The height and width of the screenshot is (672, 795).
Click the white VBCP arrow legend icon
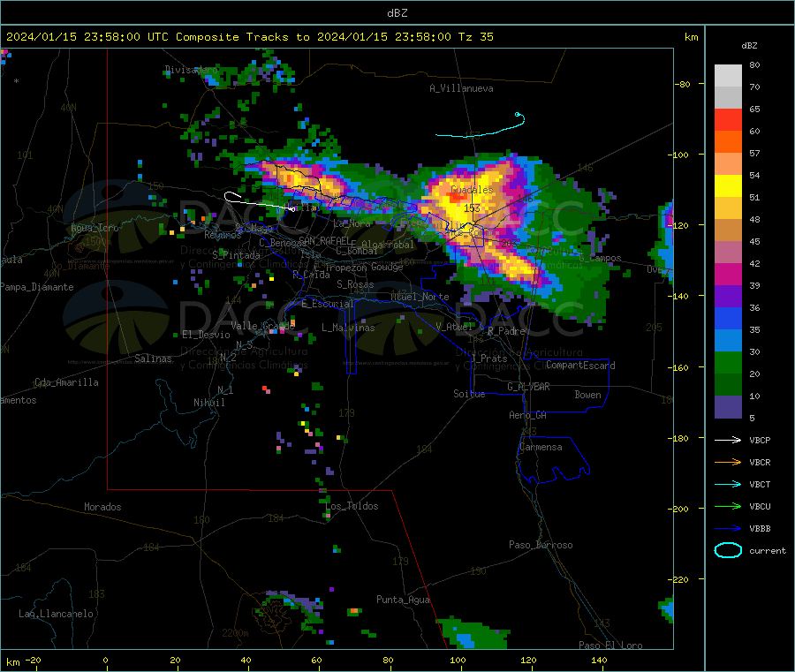[x=728, y=440]
